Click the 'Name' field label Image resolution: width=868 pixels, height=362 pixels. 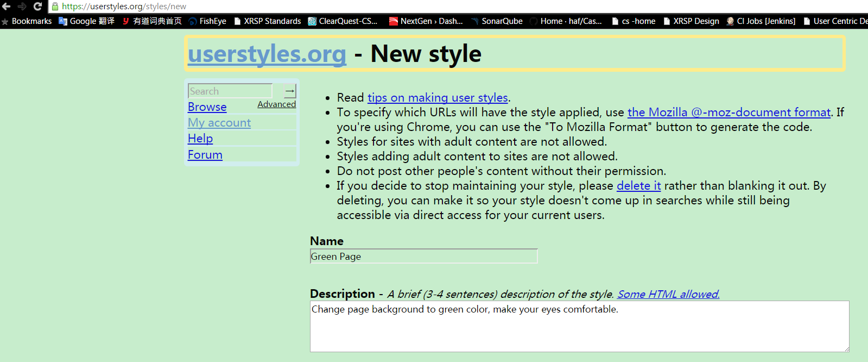tap(327, 241)
